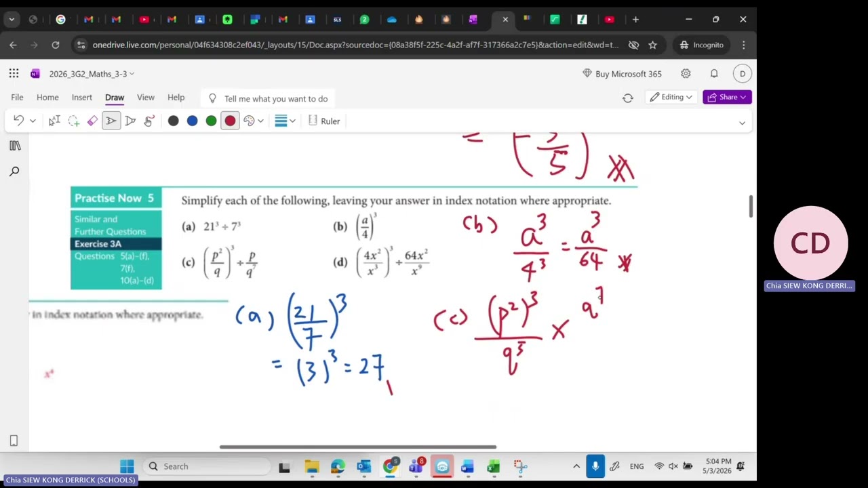Select the text/object selection cursor tool
868x488 pixels.
click(x=54, y=121)
